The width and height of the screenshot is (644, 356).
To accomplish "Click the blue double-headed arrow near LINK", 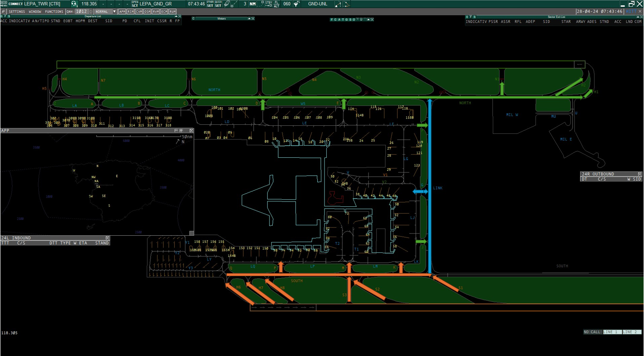I will pyautogui.click(x=420, y=192).
